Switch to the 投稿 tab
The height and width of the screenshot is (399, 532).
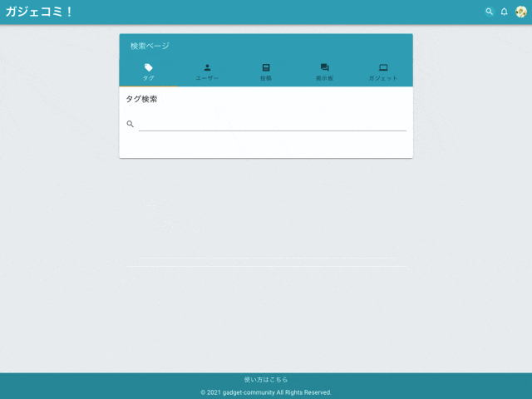click(266, 72)
